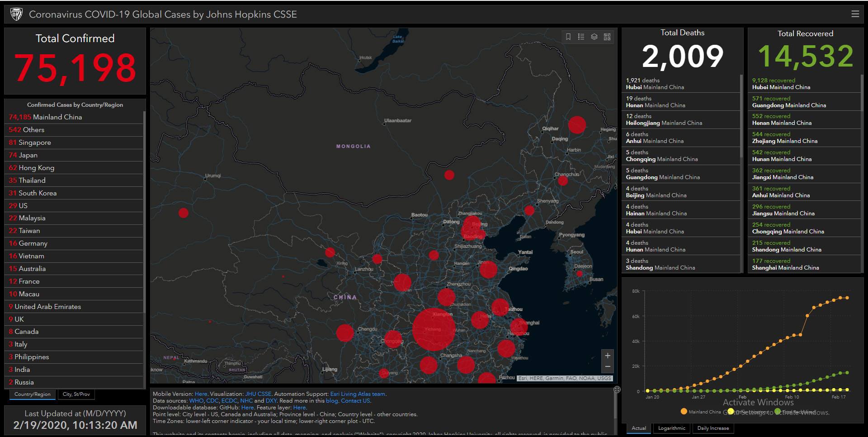Click the 9,128 recovered Hubei row
This screenshot has height=437, width=868.
click(805, 84)
